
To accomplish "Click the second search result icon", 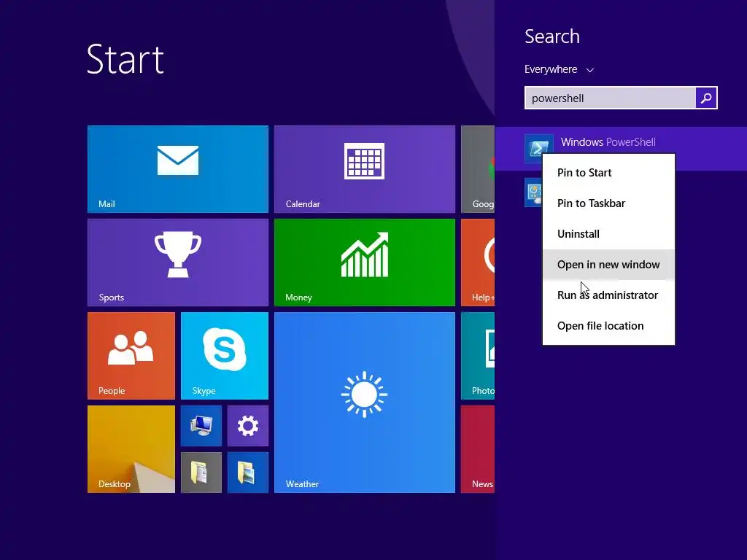I will click(x=533, y=192).
